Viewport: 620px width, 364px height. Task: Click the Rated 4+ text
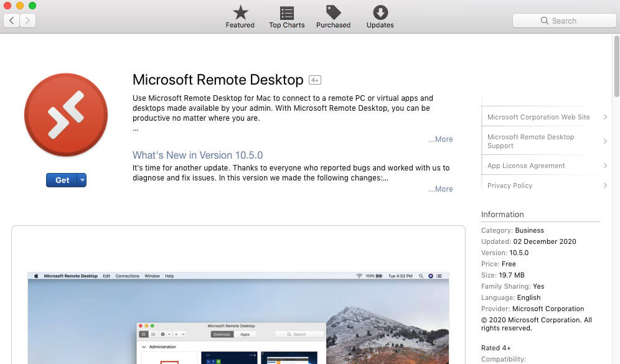[496, 348]
